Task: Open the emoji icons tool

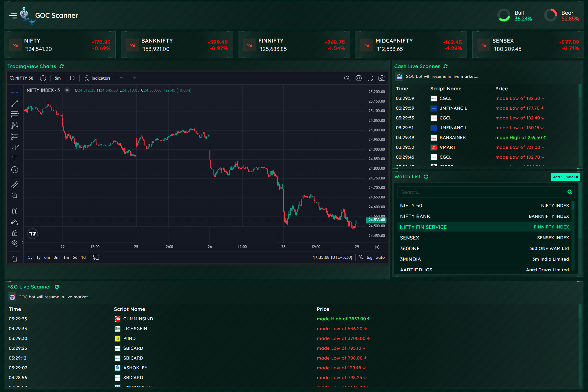Action: click(15, 170)
